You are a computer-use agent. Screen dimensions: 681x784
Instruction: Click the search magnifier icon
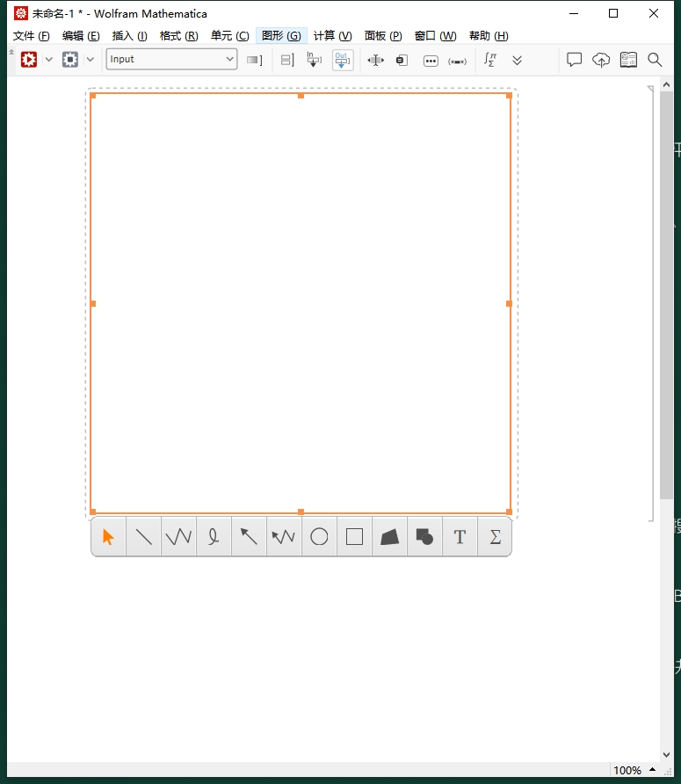(x=655, y=60)
